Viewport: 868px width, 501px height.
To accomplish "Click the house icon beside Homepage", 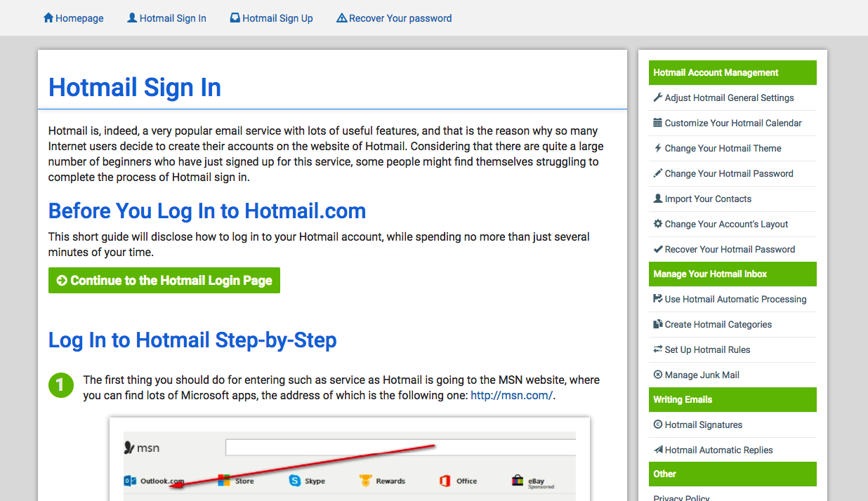I will coord(48,18).
